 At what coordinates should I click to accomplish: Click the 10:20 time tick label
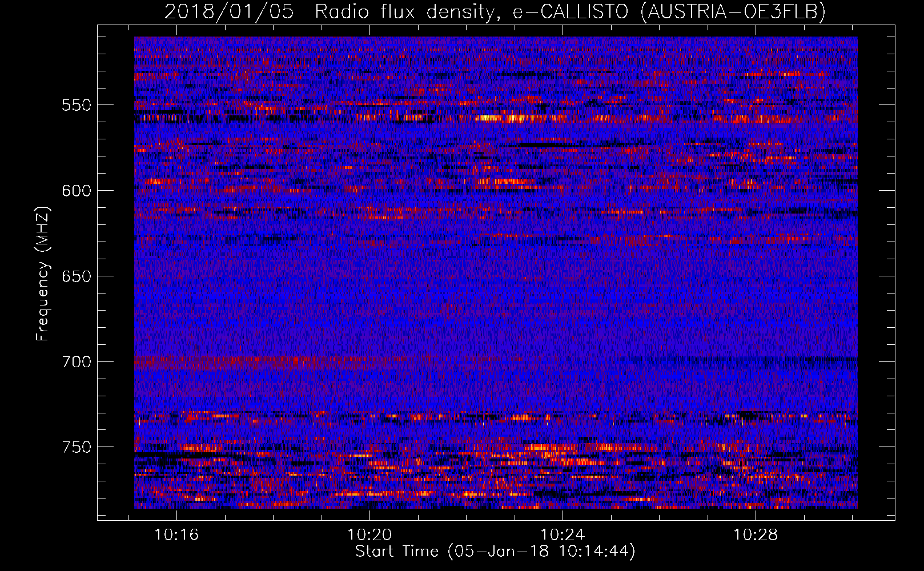click(369, 534)
